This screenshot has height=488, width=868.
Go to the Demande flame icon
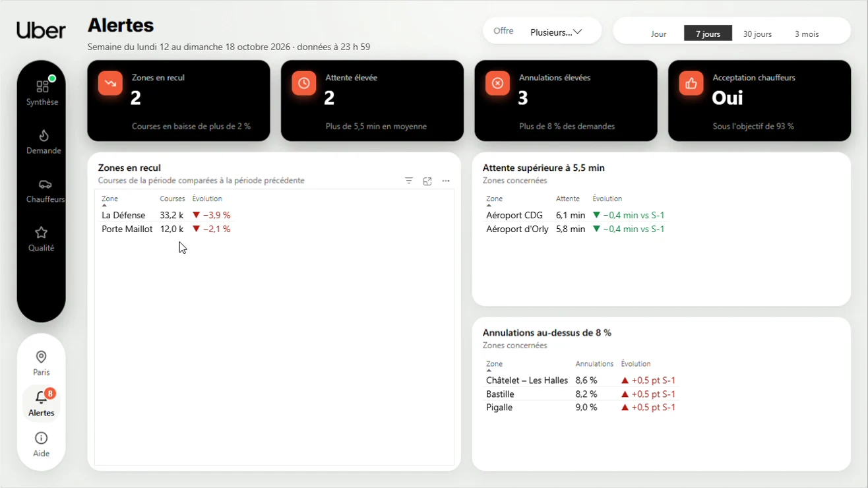click(x=44, y=135)
